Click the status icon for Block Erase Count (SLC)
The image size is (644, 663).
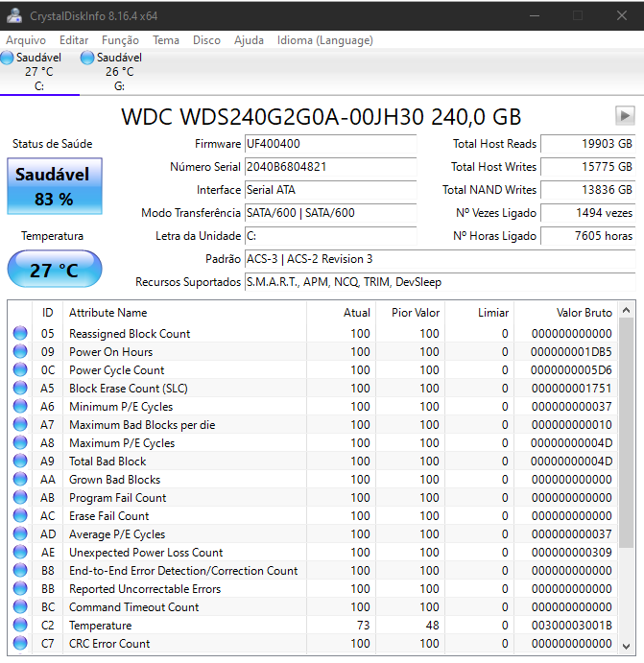tap(20, 388)
